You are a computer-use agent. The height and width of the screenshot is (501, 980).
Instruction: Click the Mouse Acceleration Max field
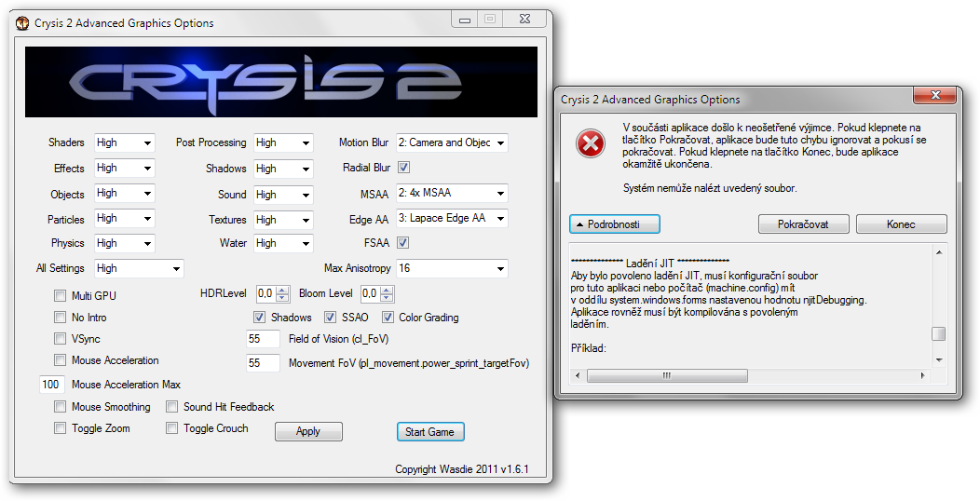click(x=52, y=385)
